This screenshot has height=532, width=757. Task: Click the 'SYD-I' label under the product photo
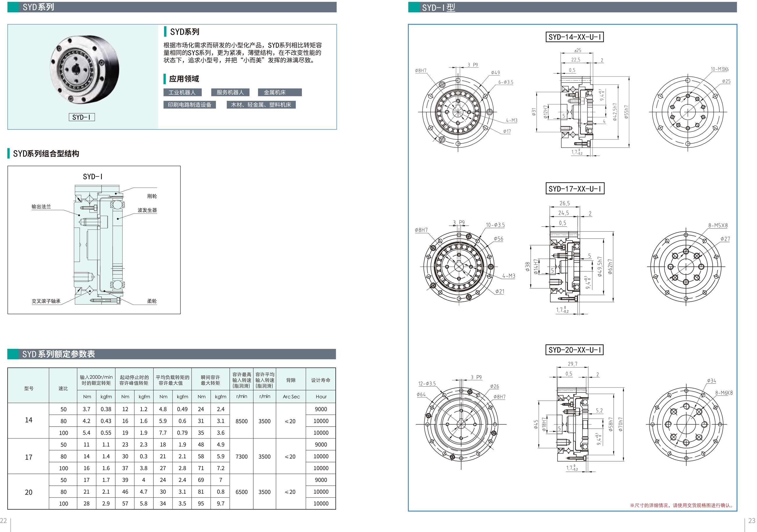82,117
